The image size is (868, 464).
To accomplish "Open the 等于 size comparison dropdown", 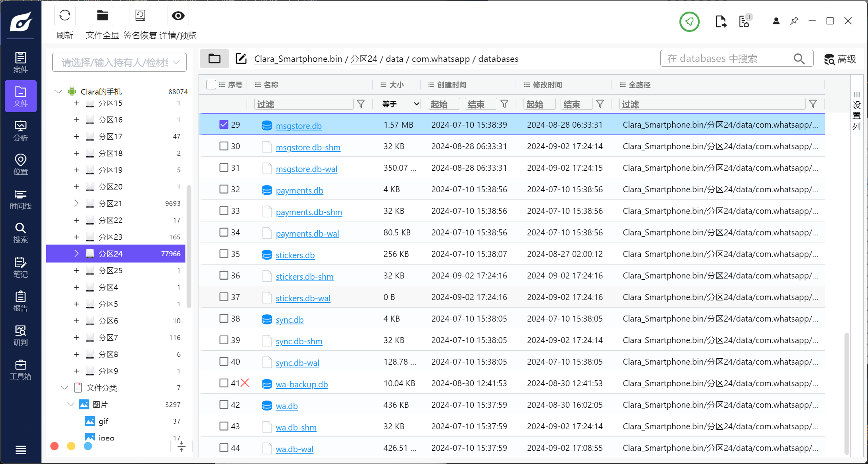I will coord(400,104).
